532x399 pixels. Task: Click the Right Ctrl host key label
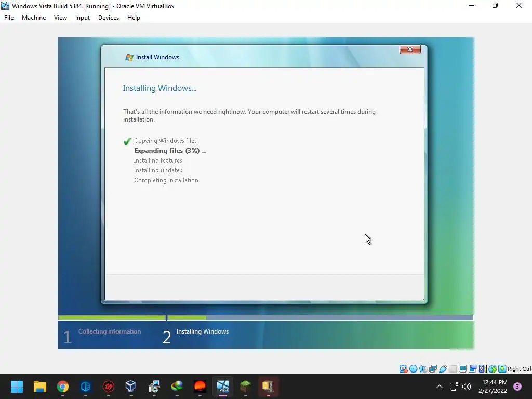[519, 369]
